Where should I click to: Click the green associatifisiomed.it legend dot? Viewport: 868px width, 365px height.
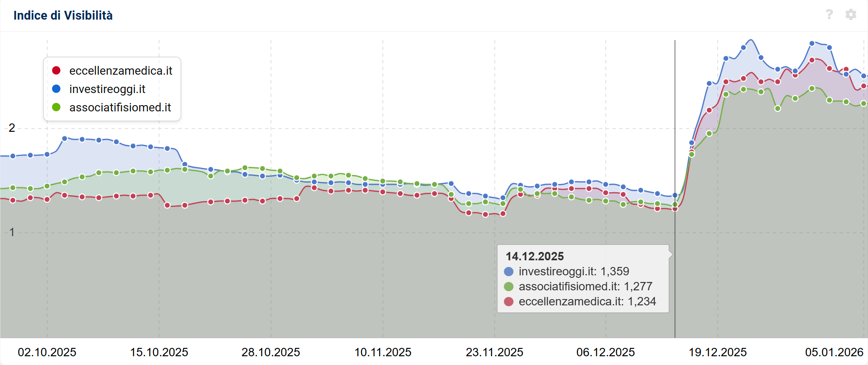coord(56,107)
